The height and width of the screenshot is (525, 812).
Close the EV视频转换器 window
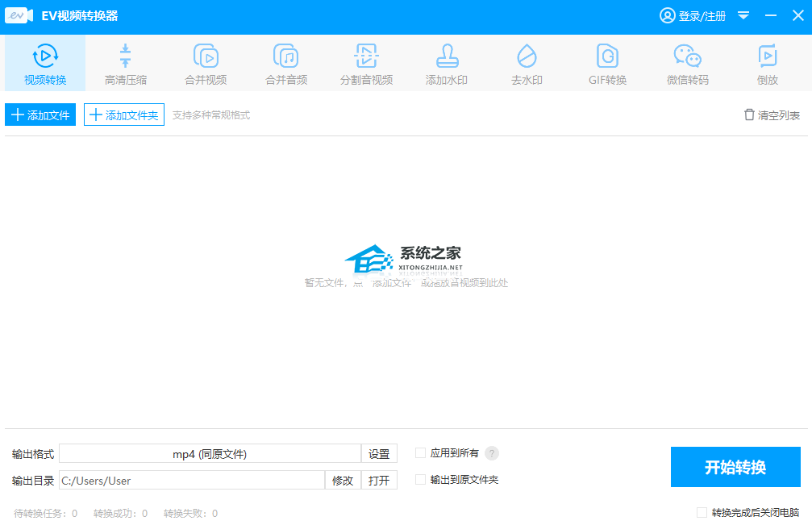798,15
